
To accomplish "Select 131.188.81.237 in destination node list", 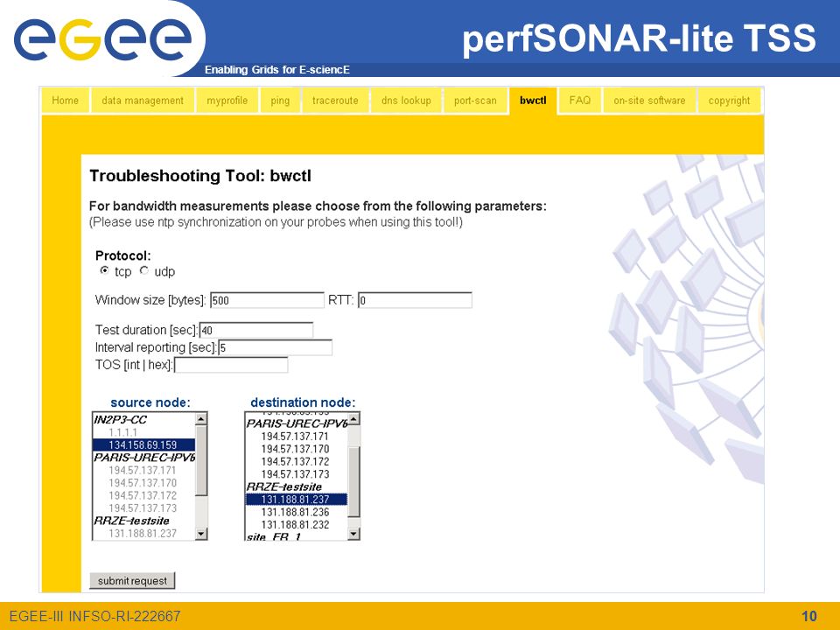I will tap(297, 500).
